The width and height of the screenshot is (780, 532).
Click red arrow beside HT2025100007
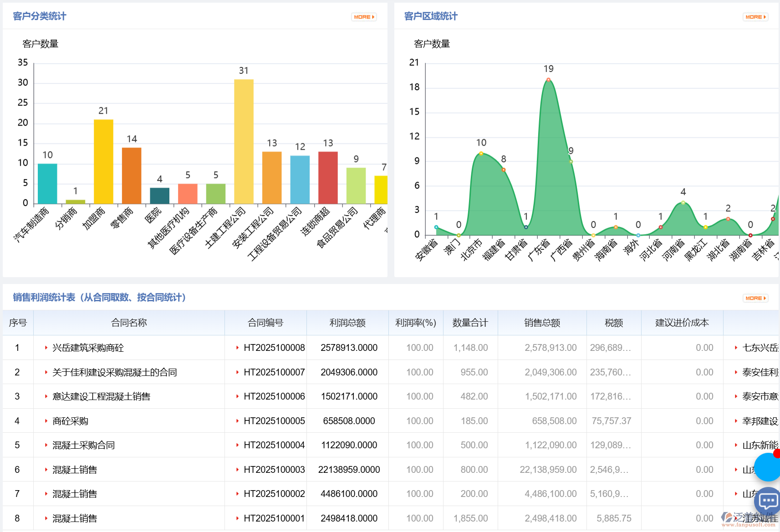click(237, 372)
